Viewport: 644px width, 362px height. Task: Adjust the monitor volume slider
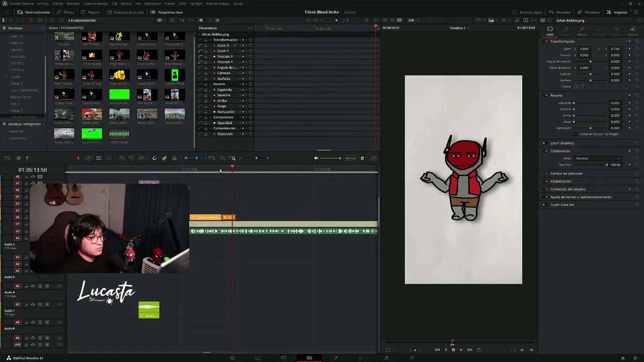[331, 158]
